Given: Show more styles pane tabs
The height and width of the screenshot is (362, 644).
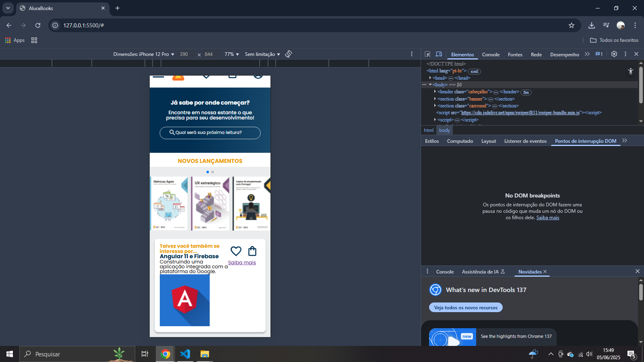Looking at the screenshot, I should pyautogui.click(x=625, y=140).
